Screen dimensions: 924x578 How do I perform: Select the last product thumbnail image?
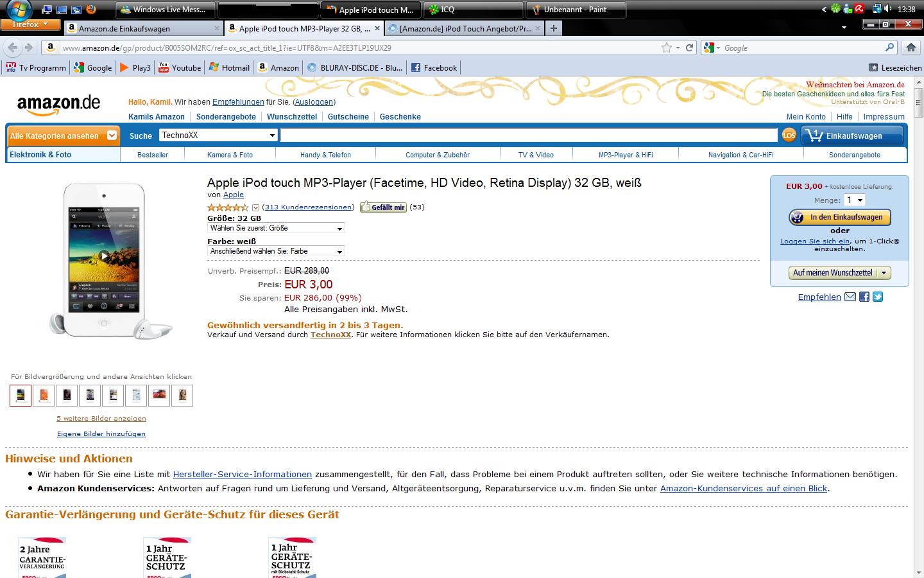coord(182,395)
